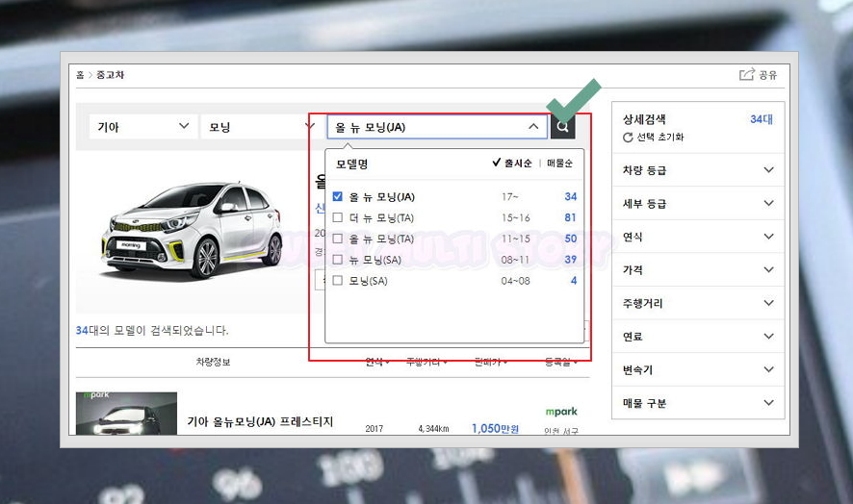Sort listings by 등록일 column
The image size is (853, 504).
pos(561,362)
